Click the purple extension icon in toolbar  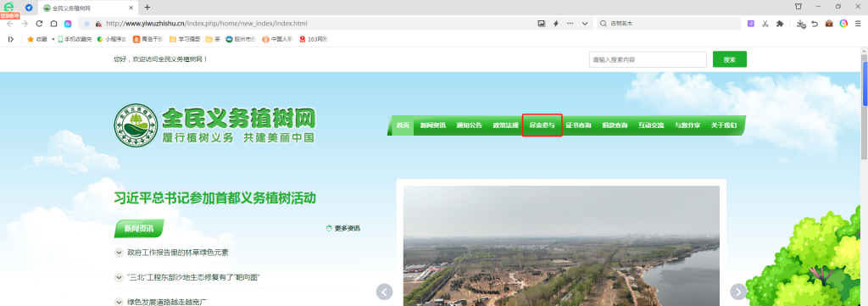751,24
